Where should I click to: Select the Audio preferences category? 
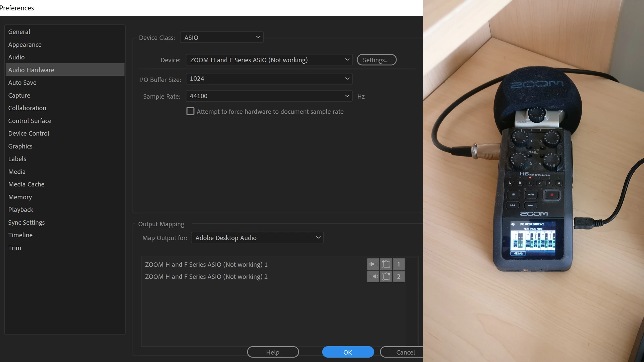tap(16, 57)
